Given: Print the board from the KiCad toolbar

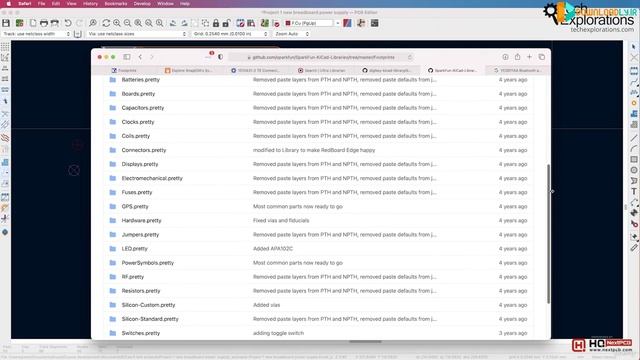Looking at the screenshot, I should [44, 23].
